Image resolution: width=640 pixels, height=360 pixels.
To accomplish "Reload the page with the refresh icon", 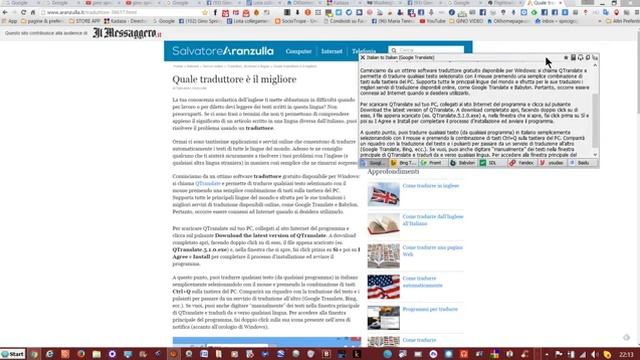I will coord(23,12).
